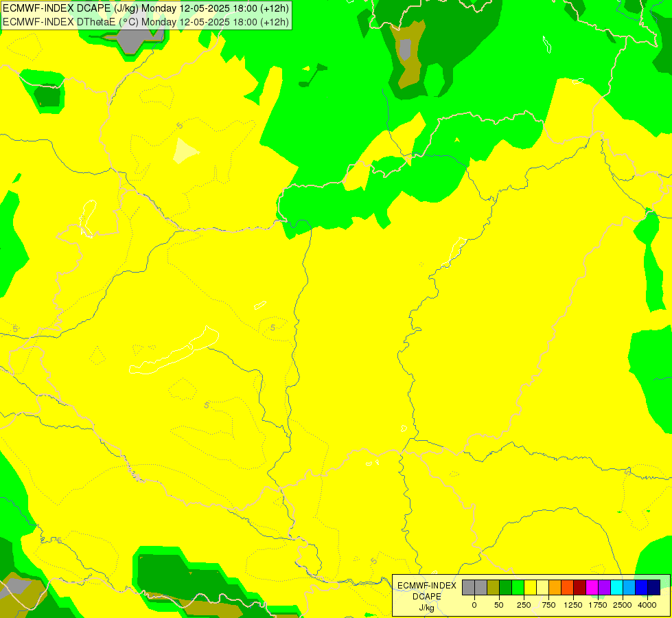Click the DCAPE label in legend box

[427, 597]
